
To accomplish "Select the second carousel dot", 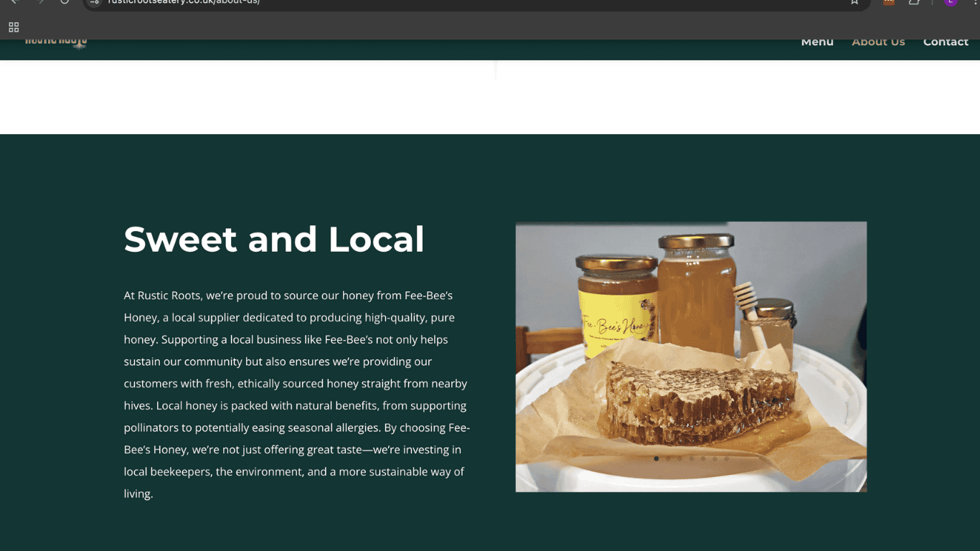I will point(668,458).
